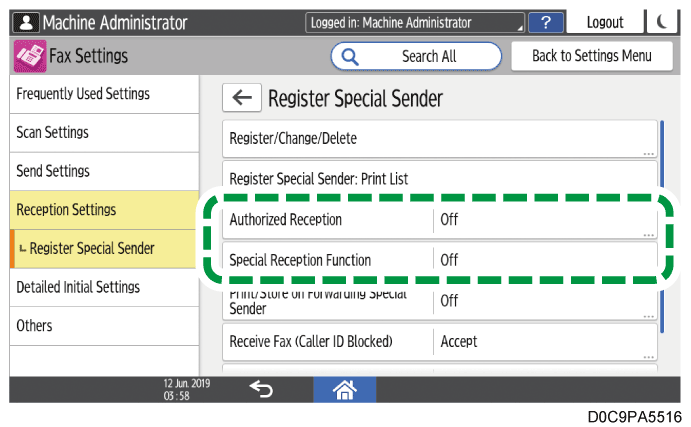Screen dimensions: 691x427
Task: Select Scan Settings in the sidebar
Action: [x=102, y=133]
